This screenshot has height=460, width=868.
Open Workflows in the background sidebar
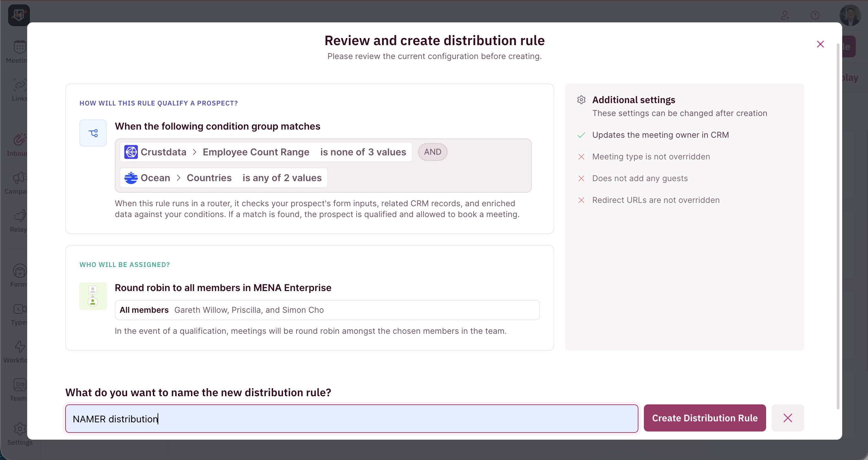15,351
